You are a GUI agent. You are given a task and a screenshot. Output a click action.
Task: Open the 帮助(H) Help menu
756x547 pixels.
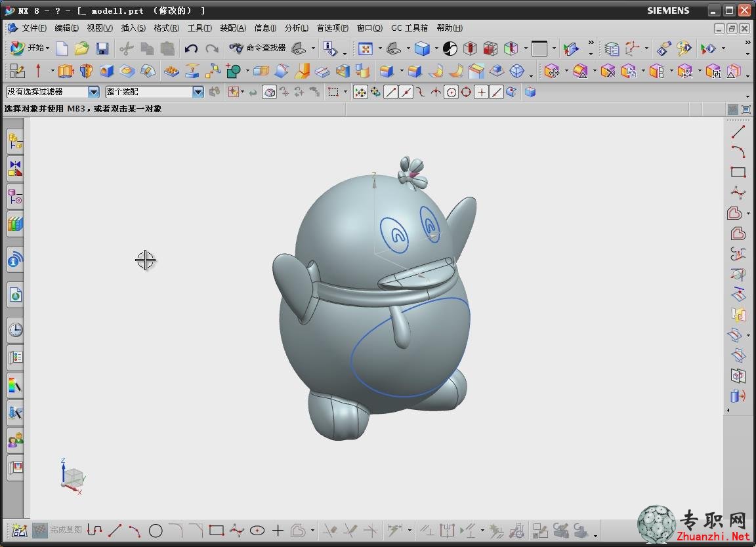(450, 28)
